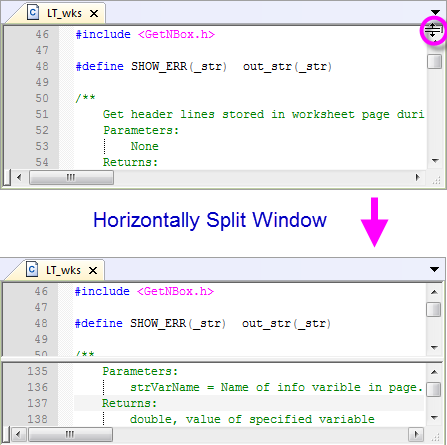Click '#define SHOW_ERR' line in the top editor
This screenshot has width=447, height=445.
204,66
